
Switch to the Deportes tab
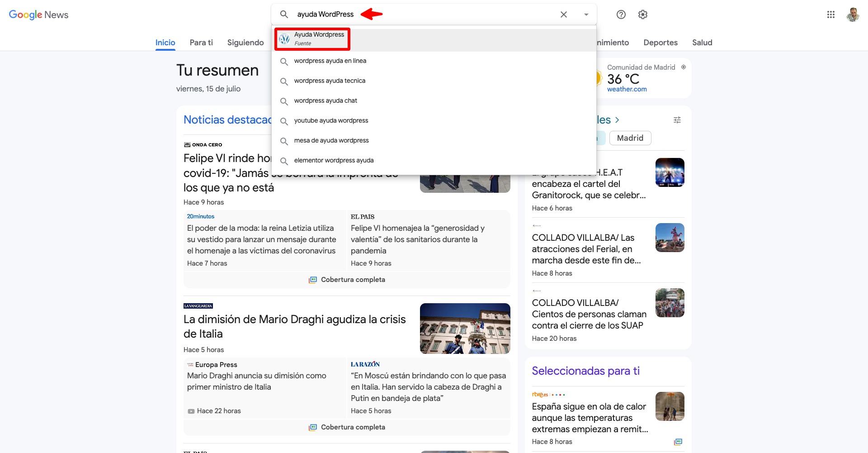660,43
